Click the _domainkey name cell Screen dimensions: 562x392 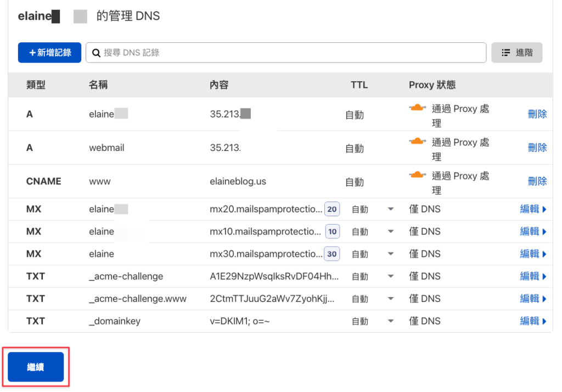coord(115,321)
